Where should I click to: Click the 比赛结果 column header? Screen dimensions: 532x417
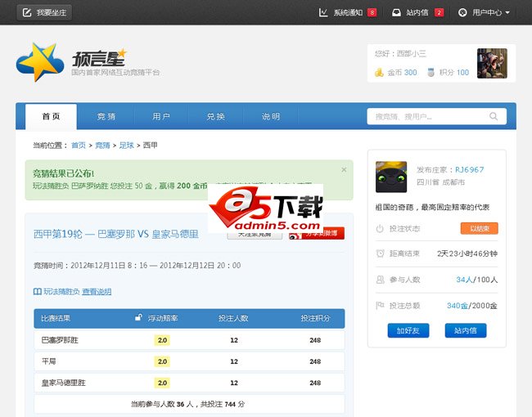(56, 318)
